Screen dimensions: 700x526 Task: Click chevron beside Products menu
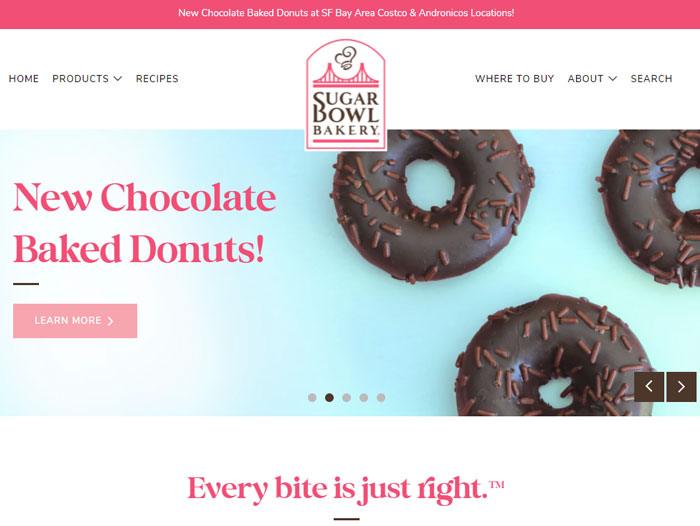(118, 79)
